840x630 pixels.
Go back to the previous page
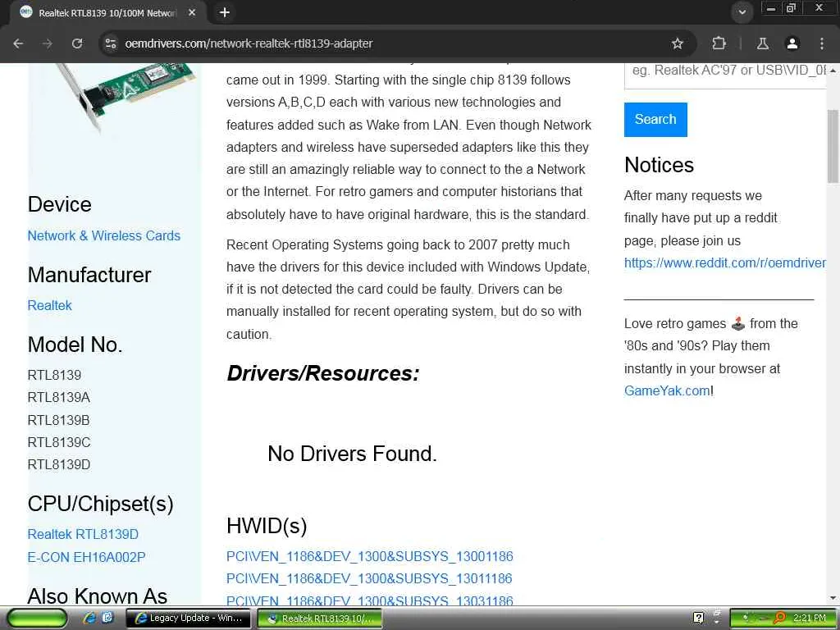tap(18, 43)
